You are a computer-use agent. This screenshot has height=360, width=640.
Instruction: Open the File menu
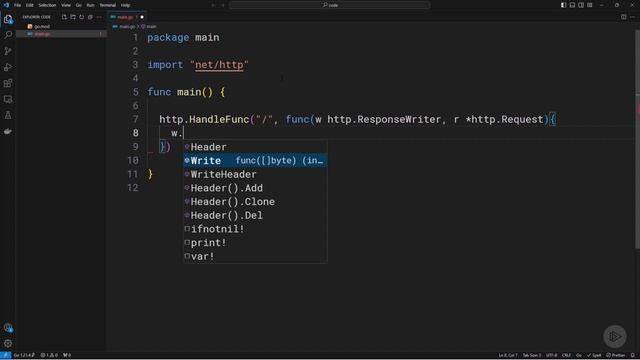pos(17,5)
